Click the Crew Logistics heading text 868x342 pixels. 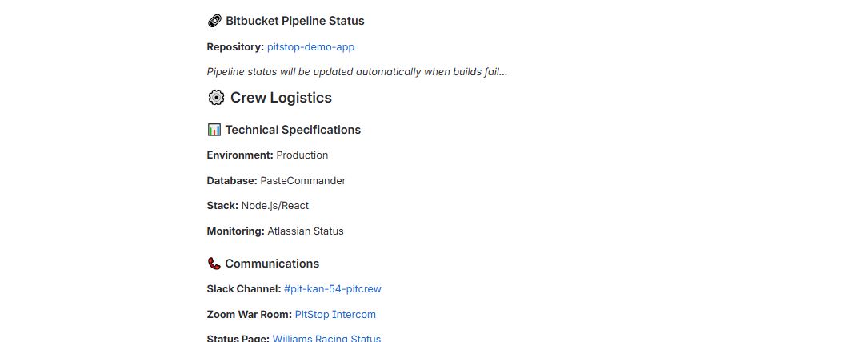click(x=281, y=98)
